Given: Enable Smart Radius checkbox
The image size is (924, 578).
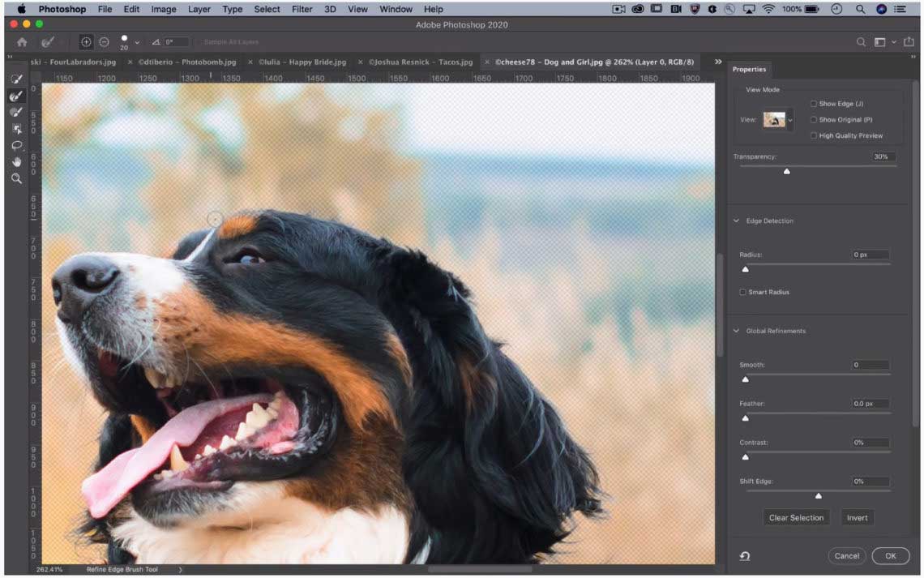Looking at the screenshot, I should point(742,292).
